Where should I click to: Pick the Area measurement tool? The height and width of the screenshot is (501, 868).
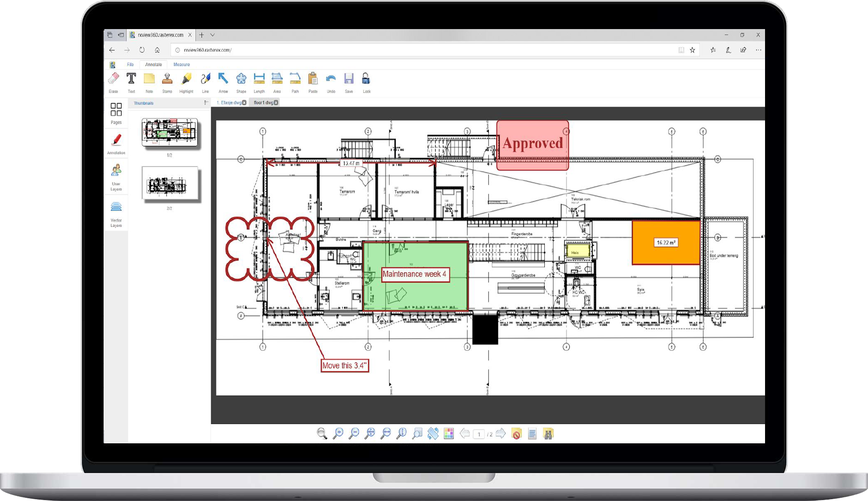pyautogui.click(x=277, y=78)
